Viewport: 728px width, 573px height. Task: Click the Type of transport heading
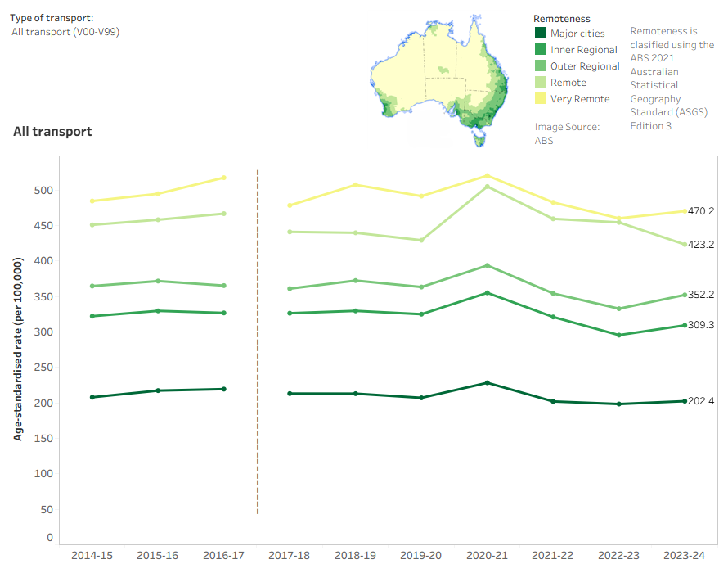point(52,18)
